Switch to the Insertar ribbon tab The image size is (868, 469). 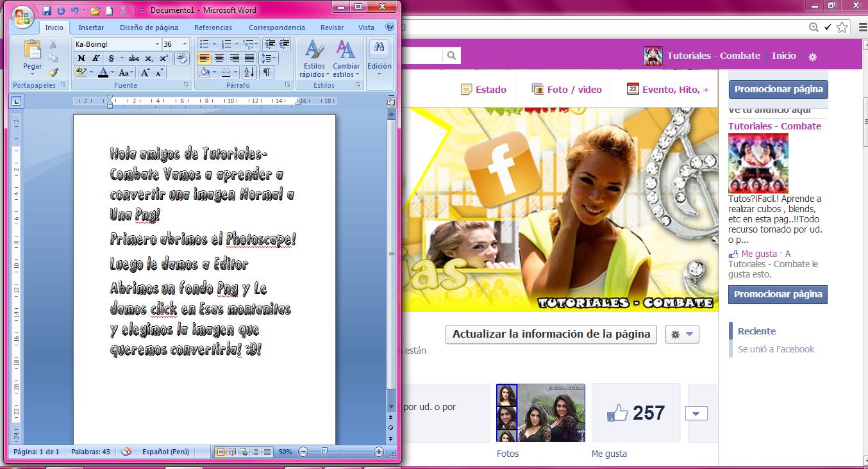click(90, 28)
